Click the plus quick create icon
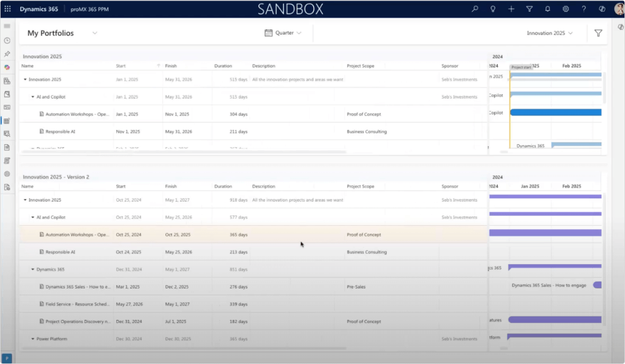Image resolution: width=625 pixels, height=364 pixels. 511,9
